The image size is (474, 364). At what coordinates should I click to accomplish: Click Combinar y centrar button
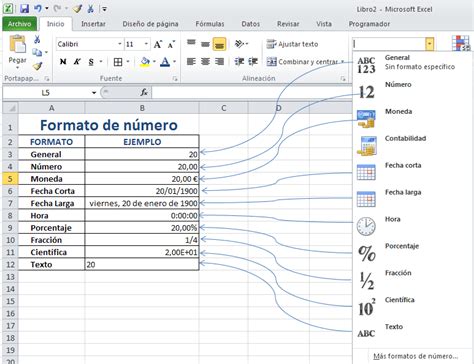(303, 62)
